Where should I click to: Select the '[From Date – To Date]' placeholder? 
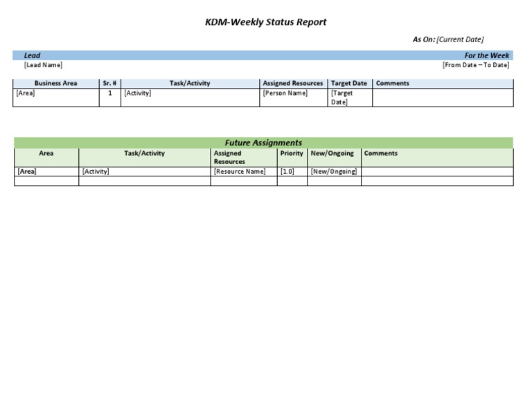tap(476, 65)
